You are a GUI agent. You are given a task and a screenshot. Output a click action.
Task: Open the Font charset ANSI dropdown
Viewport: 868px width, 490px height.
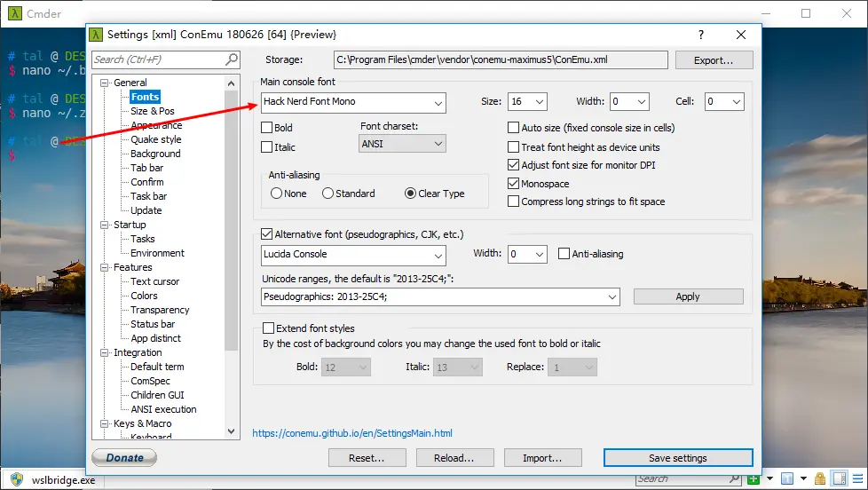click(x=438, y=144)
